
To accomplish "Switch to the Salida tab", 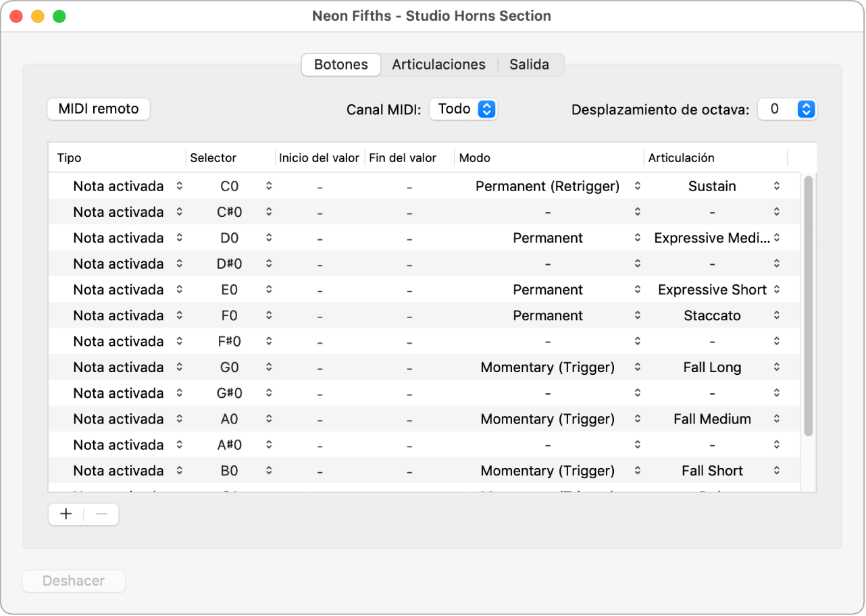I will click(529, 65).
